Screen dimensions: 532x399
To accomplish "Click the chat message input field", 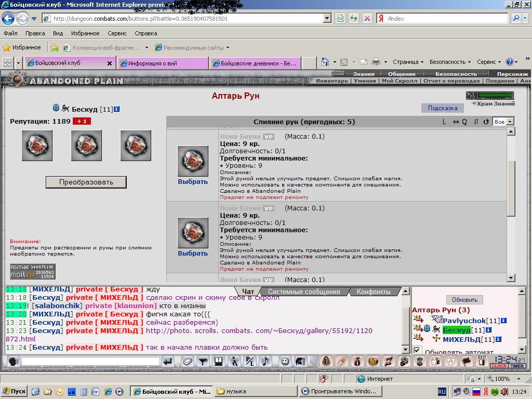I will 90,362.
